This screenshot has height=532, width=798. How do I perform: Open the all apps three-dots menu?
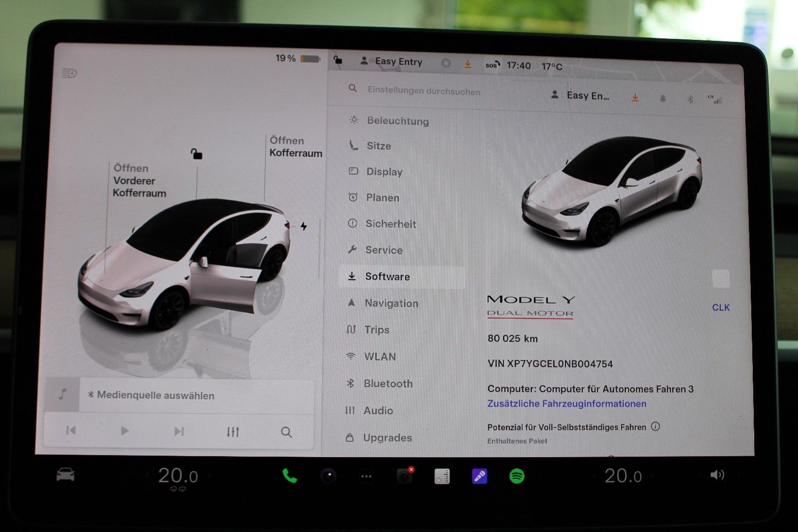click(366, 476)
